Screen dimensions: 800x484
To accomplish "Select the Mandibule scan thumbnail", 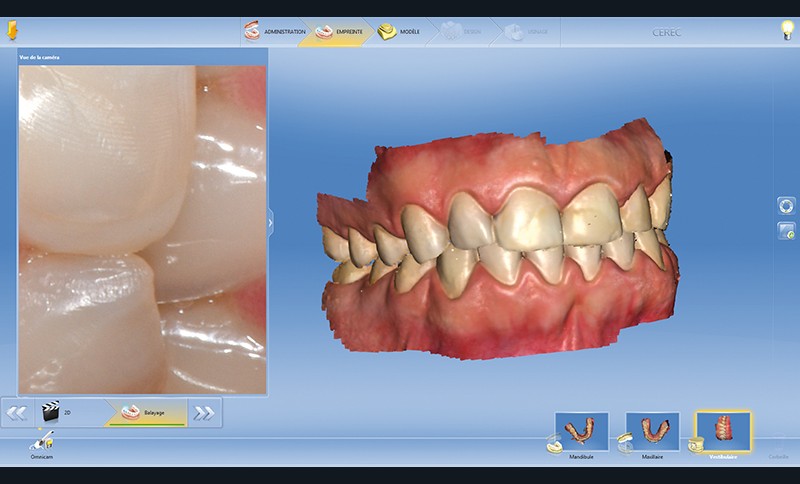I will click(x=581, y=432).
